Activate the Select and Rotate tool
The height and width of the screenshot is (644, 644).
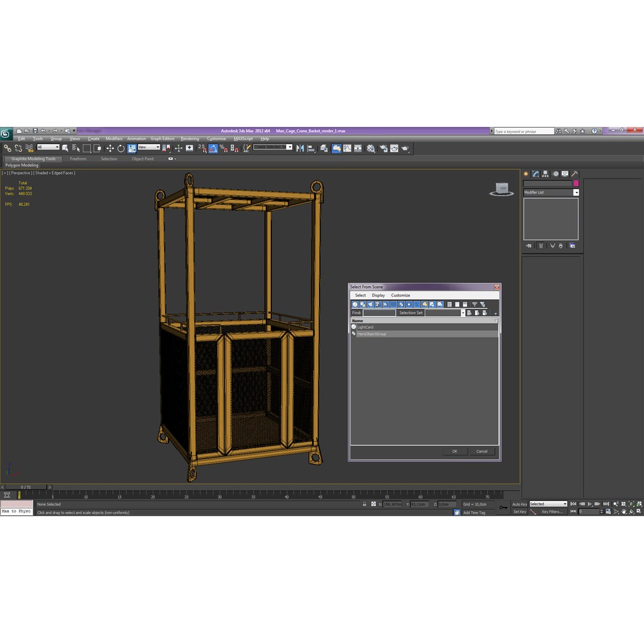[120, 148]
